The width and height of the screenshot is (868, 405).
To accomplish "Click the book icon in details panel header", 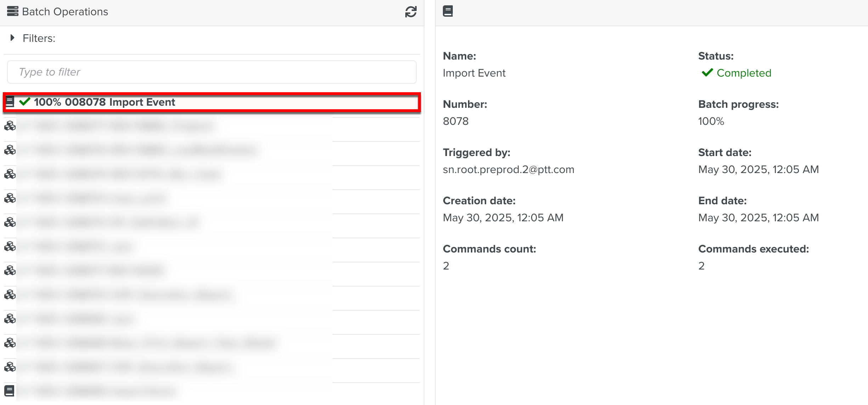I will pyautogui.click(x=447, y=11).
